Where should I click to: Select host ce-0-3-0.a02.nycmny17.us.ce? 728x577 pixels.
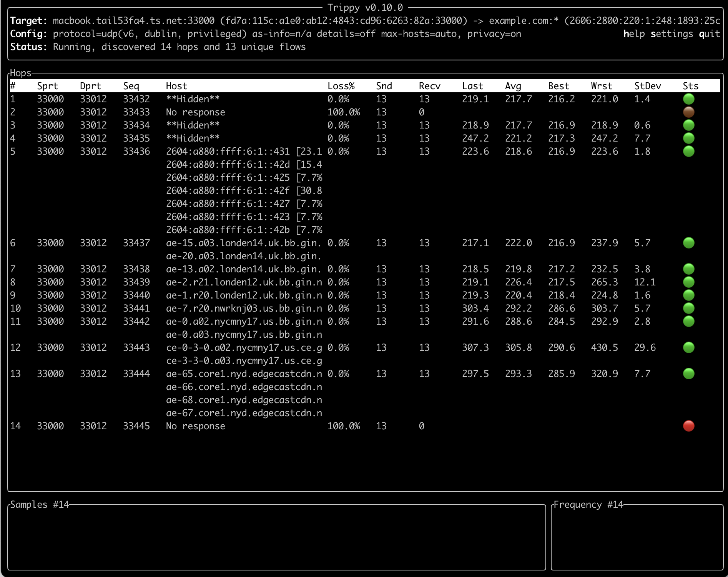pyautogui.click(x=244, y=347)
